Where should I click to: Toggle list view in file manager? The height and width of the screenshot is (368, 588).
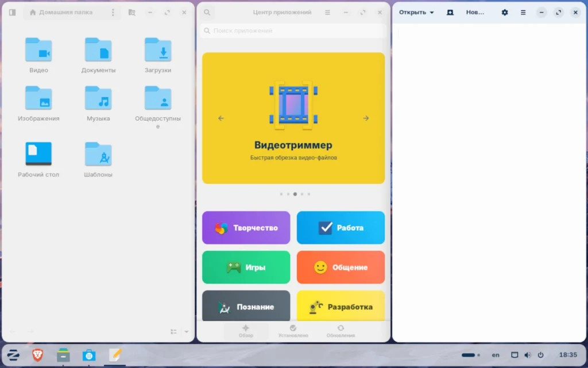coord(173,332)
